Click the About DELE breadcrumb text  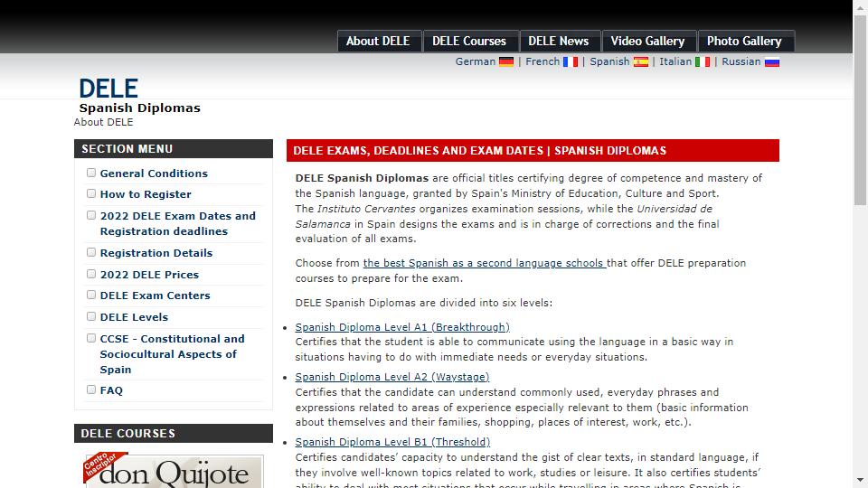coord(103,122)
